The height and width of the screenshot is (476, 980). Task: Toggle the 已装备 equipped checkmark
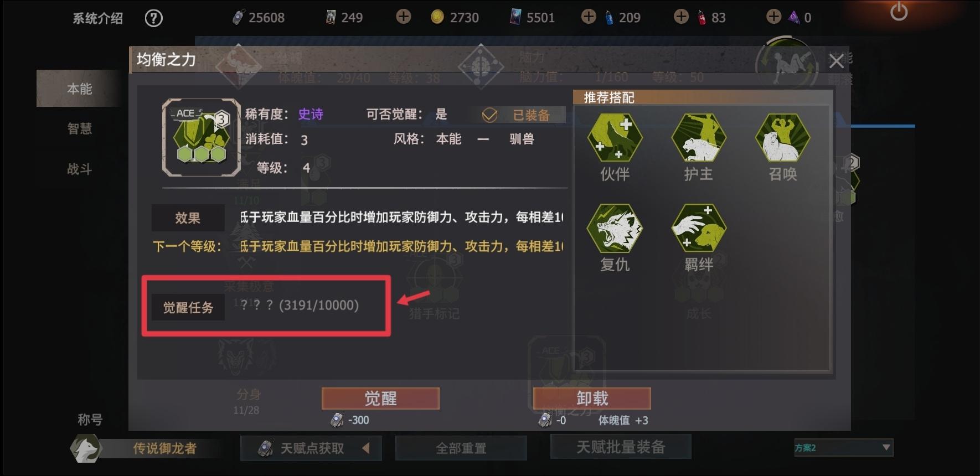pyautogui.click(x=489, y=115)
